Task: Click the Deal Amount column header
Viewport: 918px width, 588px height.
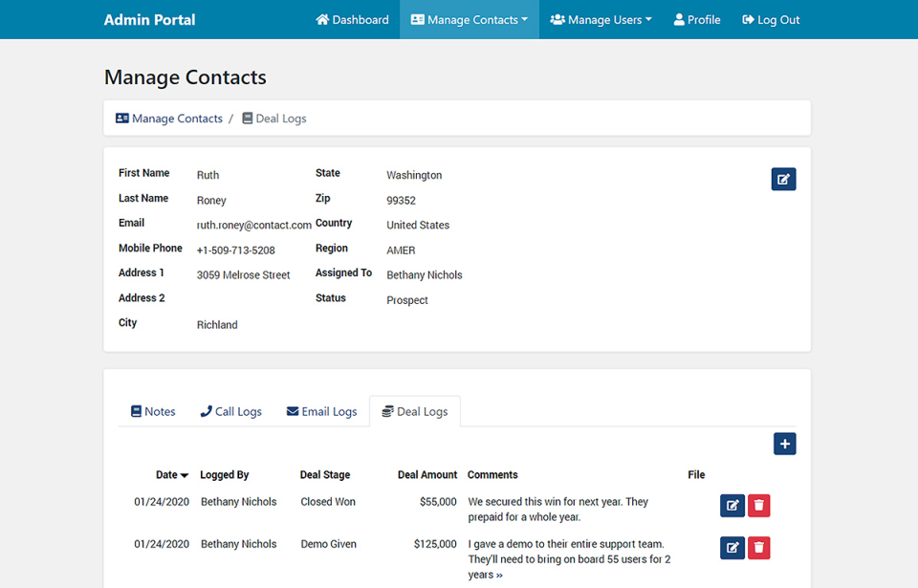Action: 427,474
